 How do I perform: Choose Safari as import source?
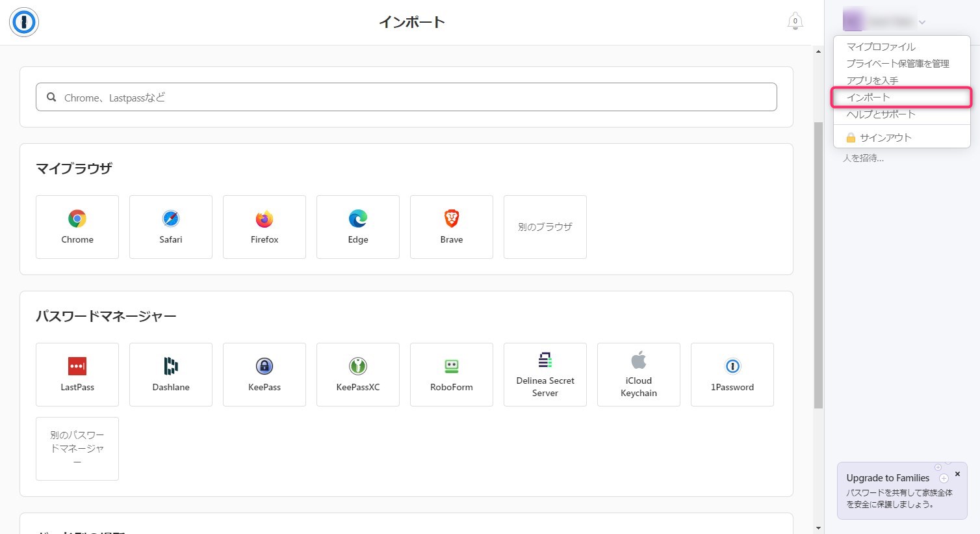171,227
